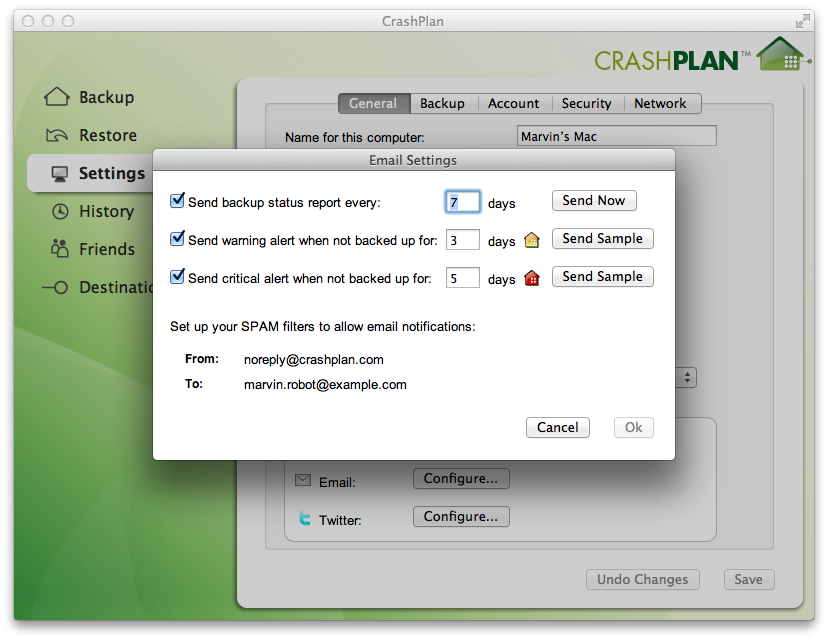
Task: Click Send Now for the status report
Action: pos(594,200)
